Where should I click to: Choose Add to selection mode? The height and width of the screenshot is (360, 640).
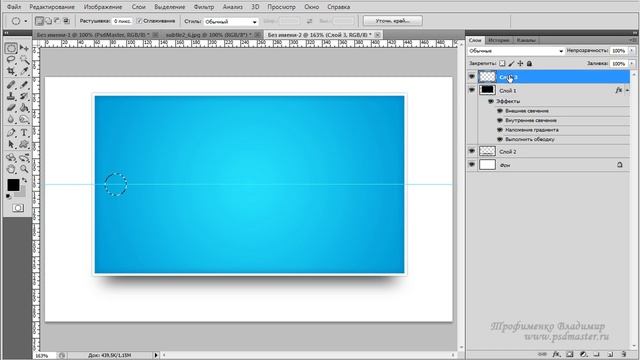pos(48,21)
